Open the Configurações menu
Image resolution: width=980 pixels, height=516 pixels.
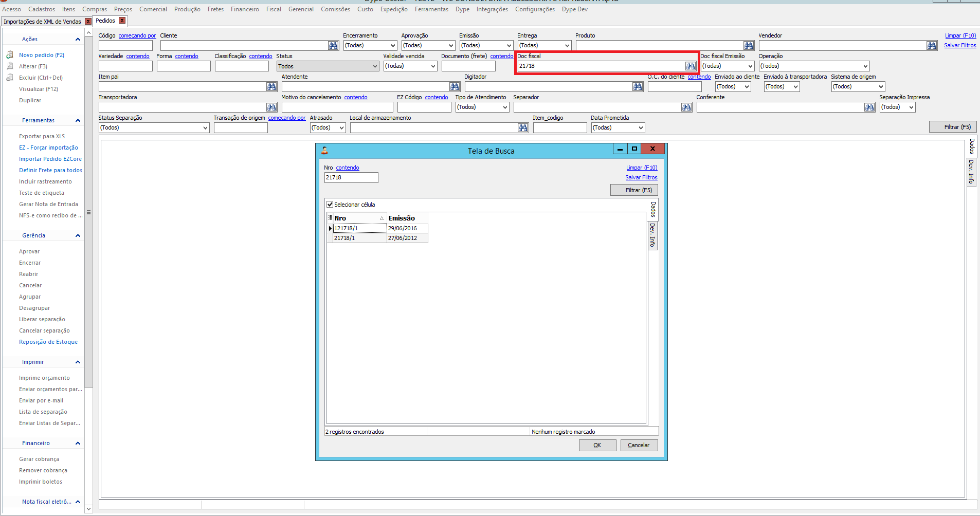(x=535, y=9)
